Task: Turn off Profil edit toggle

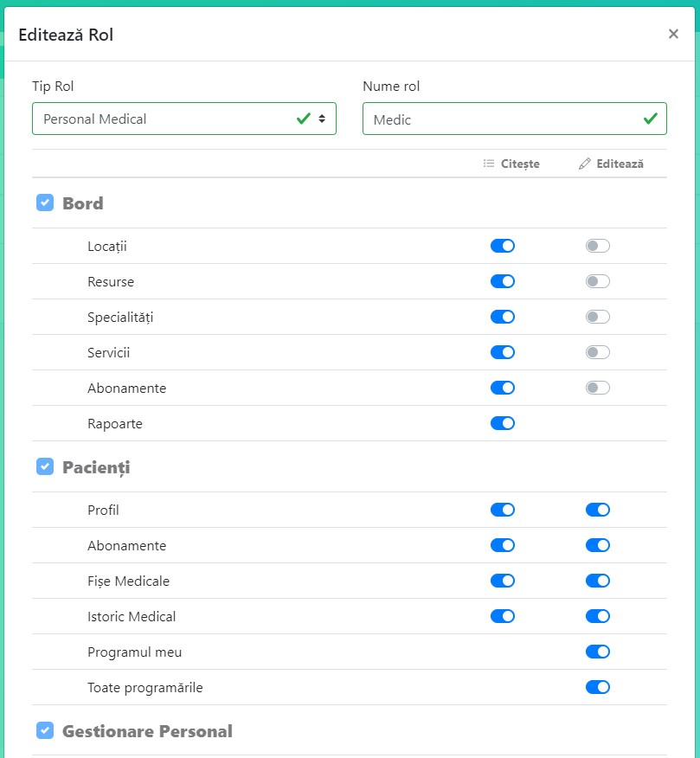Action: pyautogui.click(x=598, y=510)
